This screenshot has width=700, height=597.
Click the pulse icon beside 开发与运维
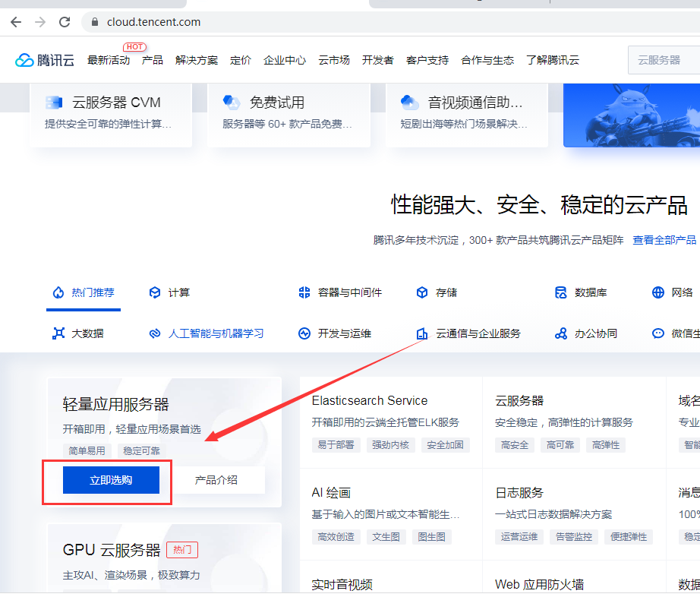click(x=304, y=333)
